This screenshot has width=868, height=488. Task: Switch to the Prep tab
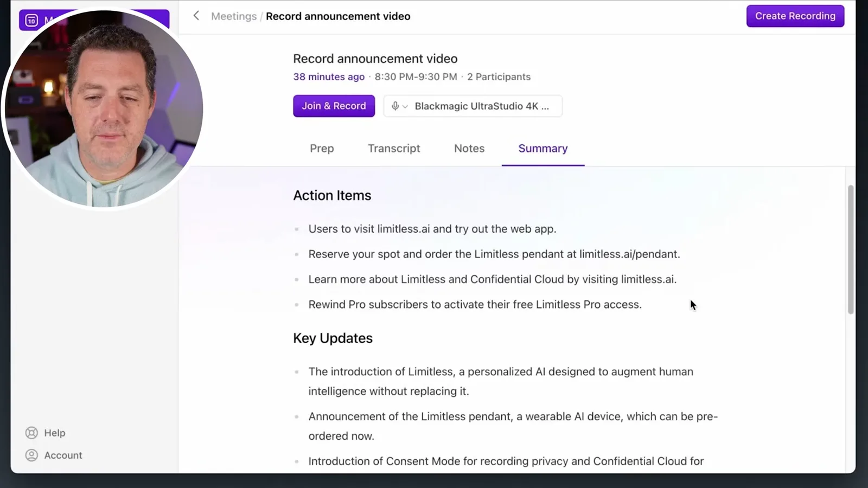tap(322, 148)
